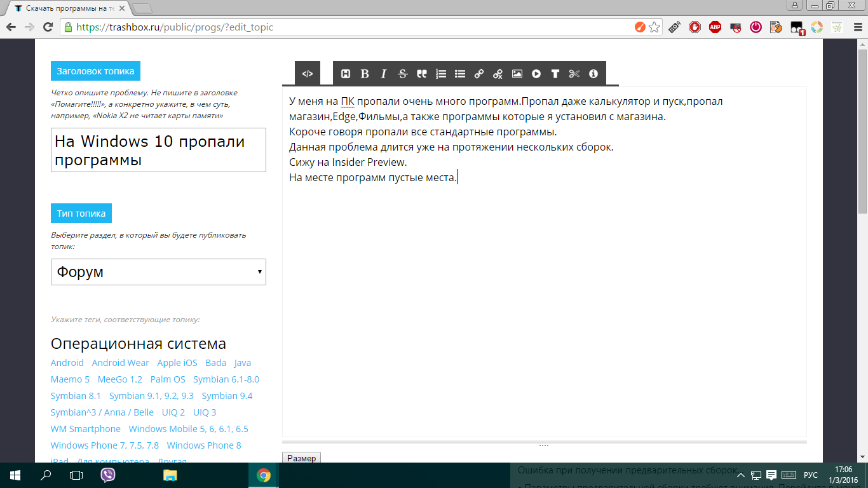Select Windows Phone 7, 7.5, 7.8 tag
The image size is (868, 488).
[105, 445]
